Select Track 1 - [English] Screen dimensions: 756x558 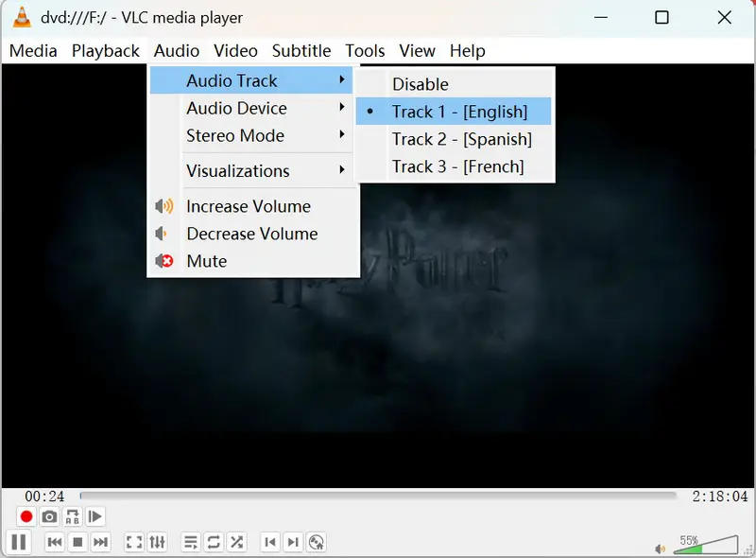point(454,112)
